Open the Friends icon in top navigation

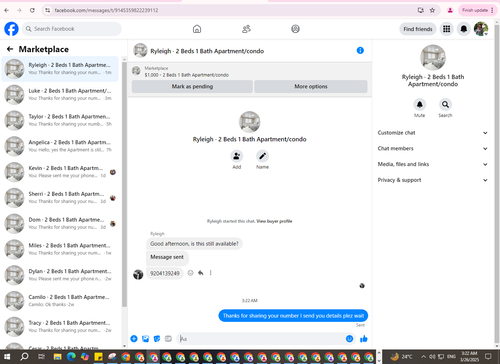246,29
